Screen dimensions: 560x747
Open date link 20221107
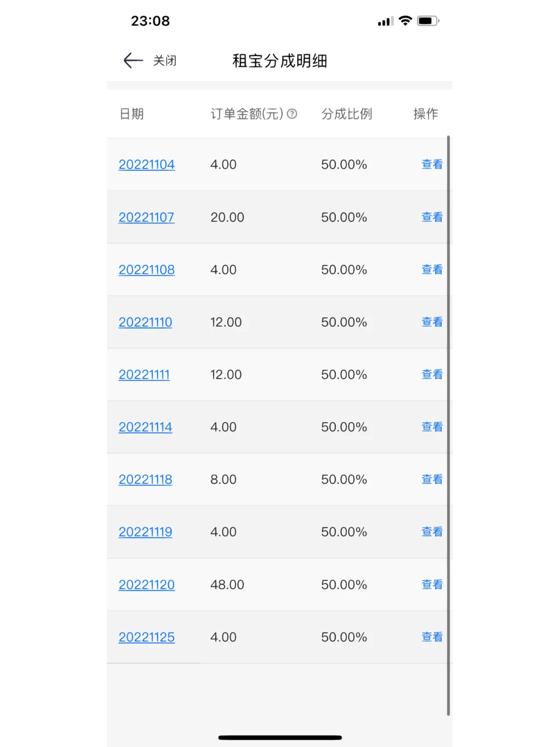(146, 217)
